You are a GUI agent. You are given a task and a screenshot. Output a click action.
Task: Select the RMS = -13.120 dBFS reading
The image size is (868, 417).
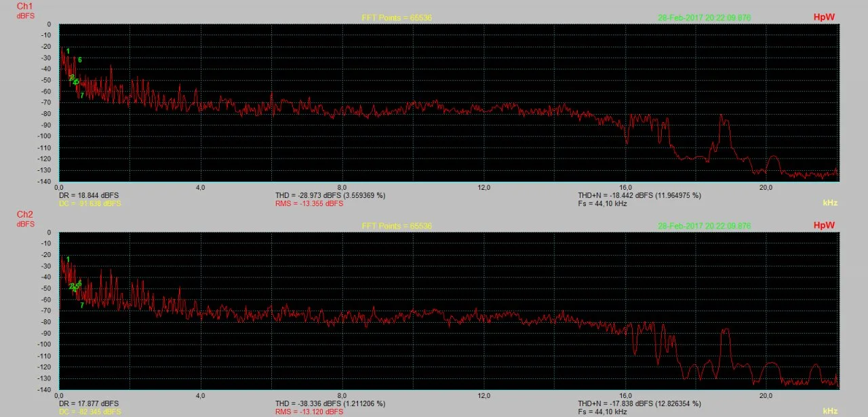click(x=309, y=412)
